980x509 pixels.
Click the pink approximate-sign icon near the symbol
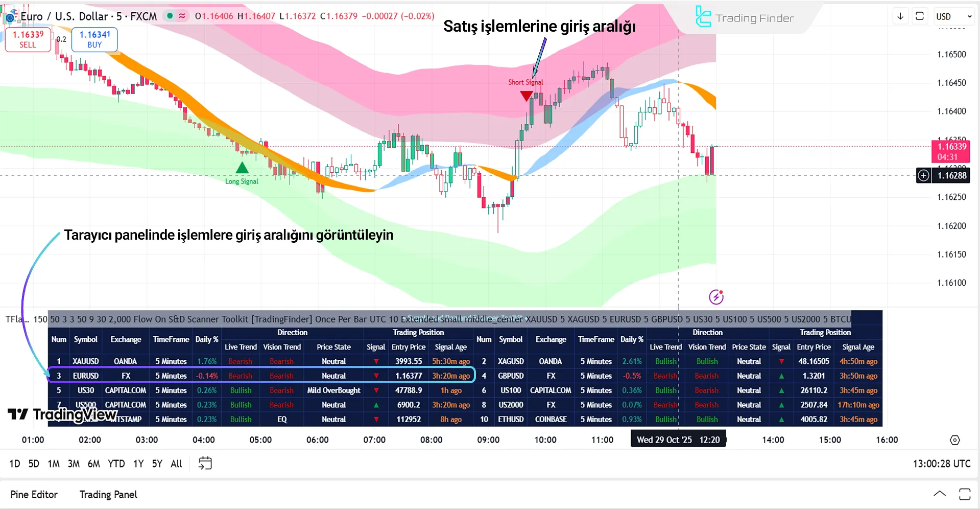click(182, 16)
